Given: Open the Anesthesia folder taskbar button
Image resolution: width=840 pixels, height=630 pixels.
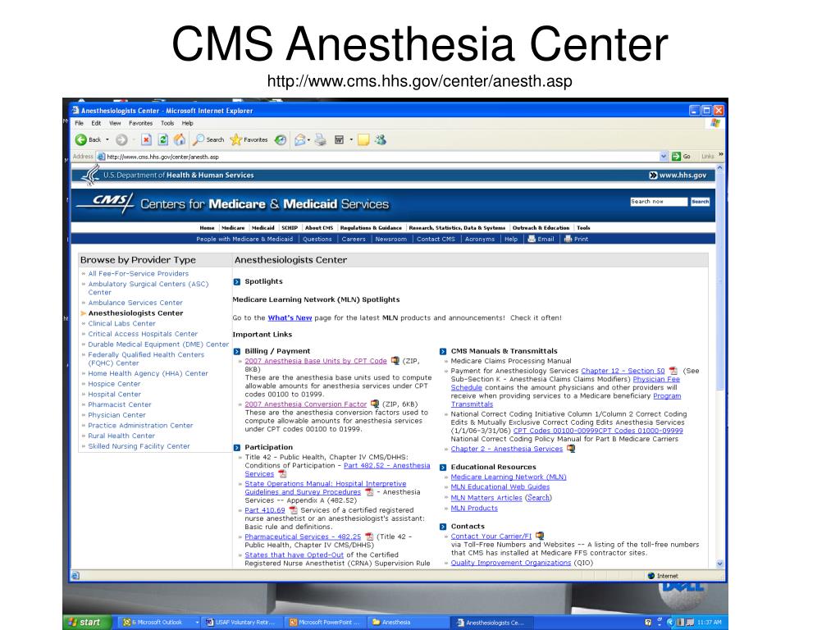Looking at the screenshot, I should click(407, 623).
